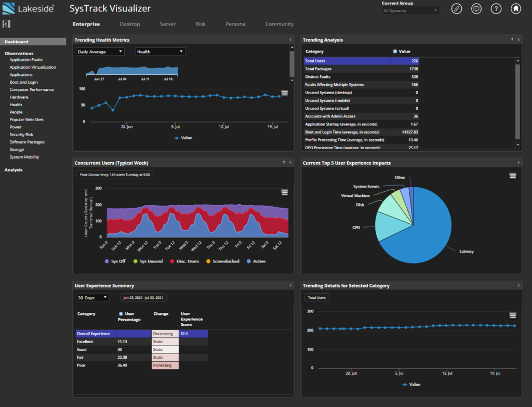
Task: Switch to the Community tab
Action: coord(280,24)
